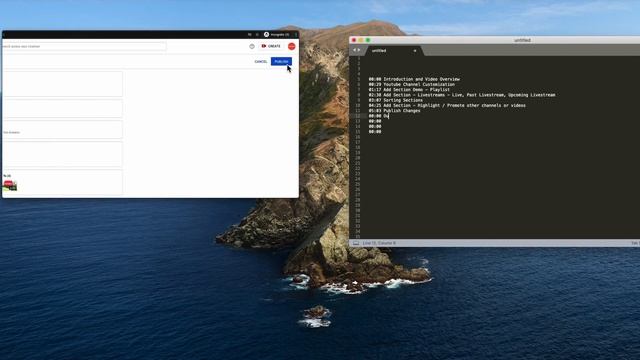Click line '01:17 Add Section Demo - Playlist'
640x360 pixels.
click(x=409, y=90)
